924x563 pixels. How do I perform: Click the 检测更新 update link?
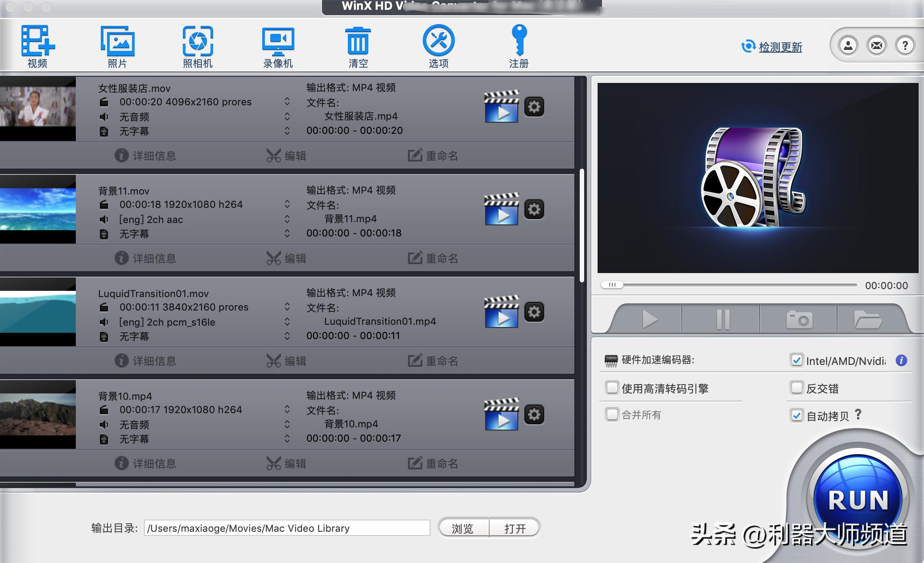780,47
